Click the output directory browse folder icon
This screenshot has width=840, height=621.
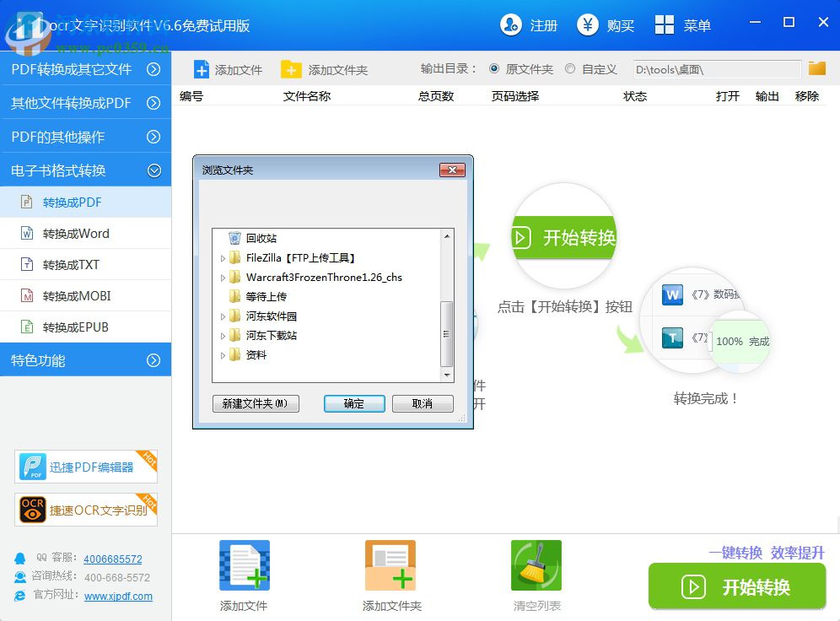click(x=817, y=68)
